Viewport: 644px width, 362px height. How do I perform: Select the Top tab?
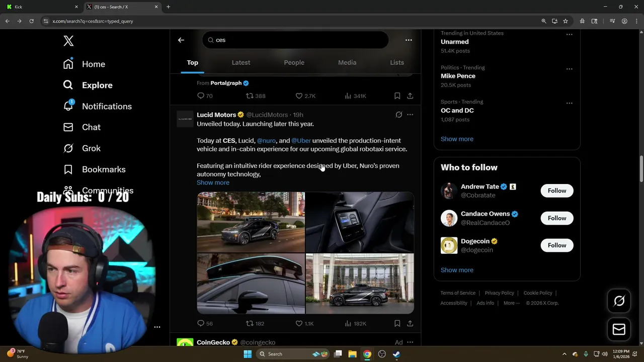pyautogui.click(x=193, y=62)
